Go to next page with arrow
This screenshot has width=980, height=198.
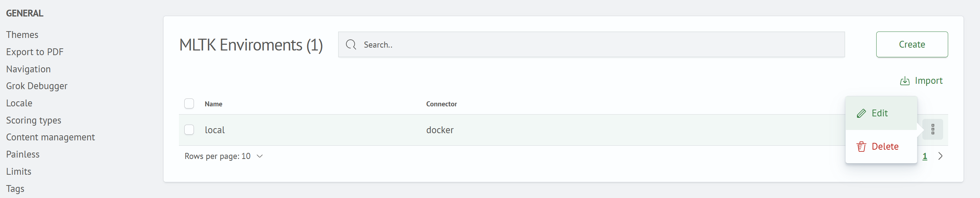tap(940, 156)
